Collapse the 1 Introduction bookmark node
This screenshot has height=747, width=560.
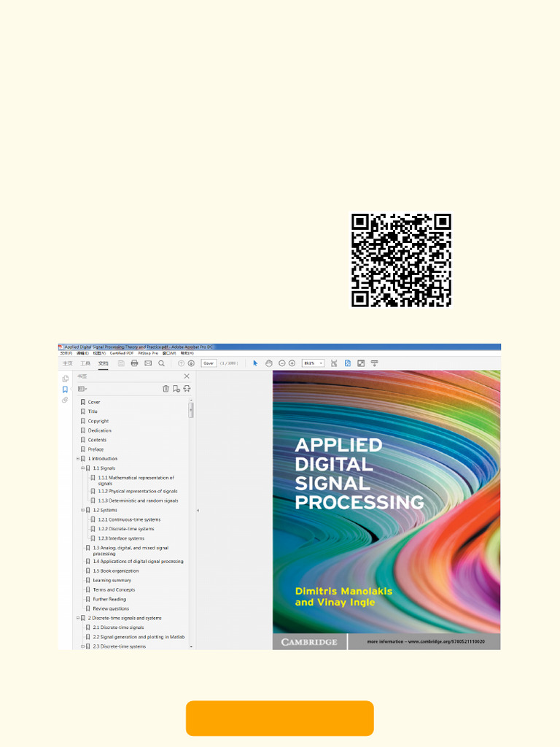coord(78,459)
